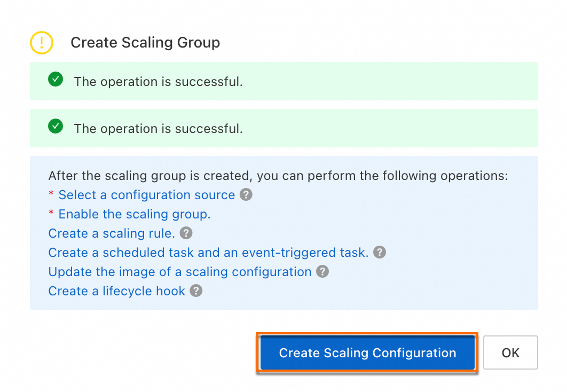Click the Create Scaling Group dialog title
This screenshot has width=567, height=392.
click(x=145, y=43)
